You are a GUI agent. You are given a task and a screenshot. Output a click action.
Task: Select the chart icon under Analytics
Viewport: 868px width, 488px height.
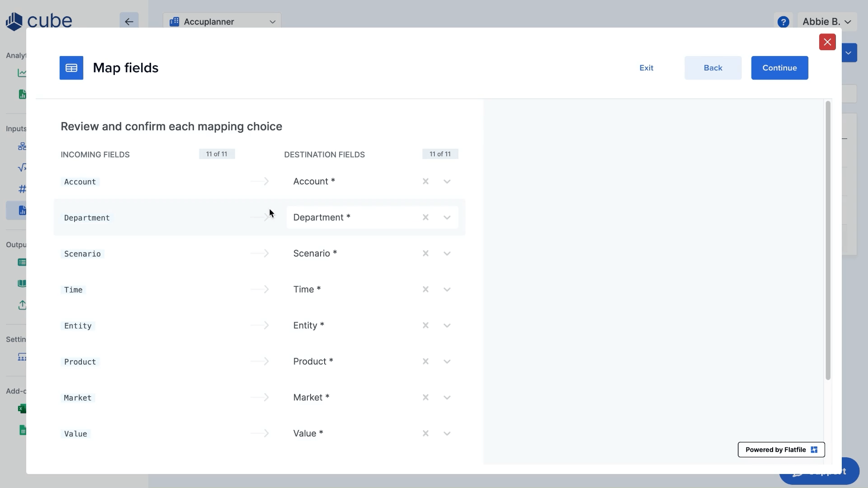coord(22,72)
